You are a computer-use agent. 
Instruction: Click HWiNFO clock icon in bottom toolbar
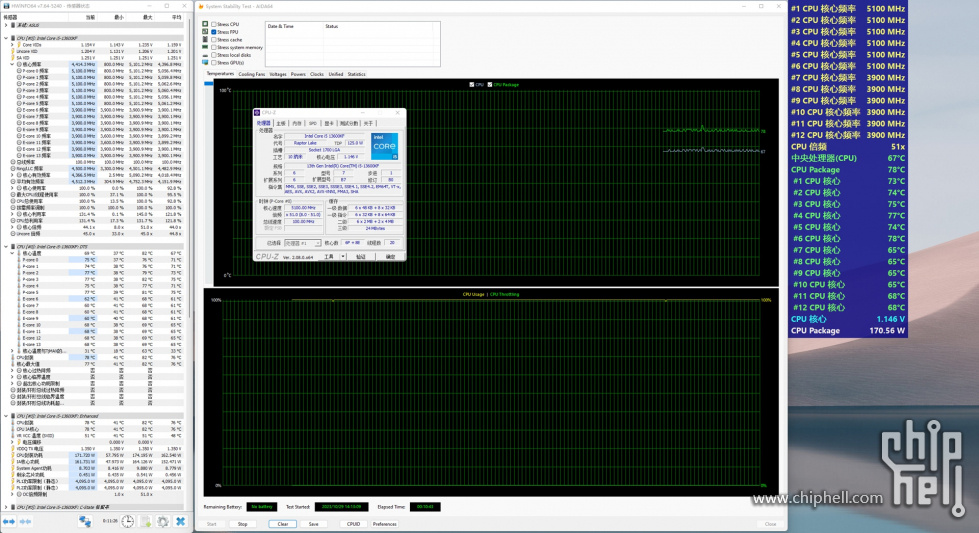tap(127, 521)
